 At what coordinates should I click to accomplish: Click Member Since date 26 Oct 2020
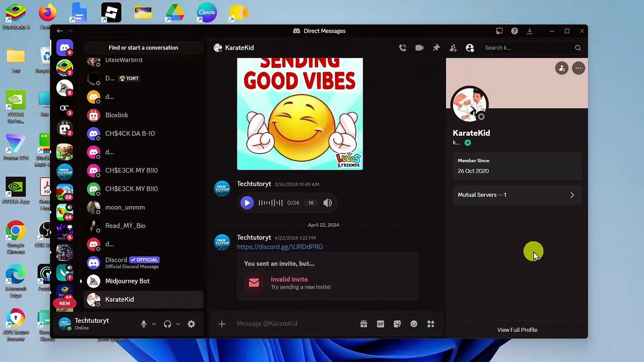tap(473, 171)
